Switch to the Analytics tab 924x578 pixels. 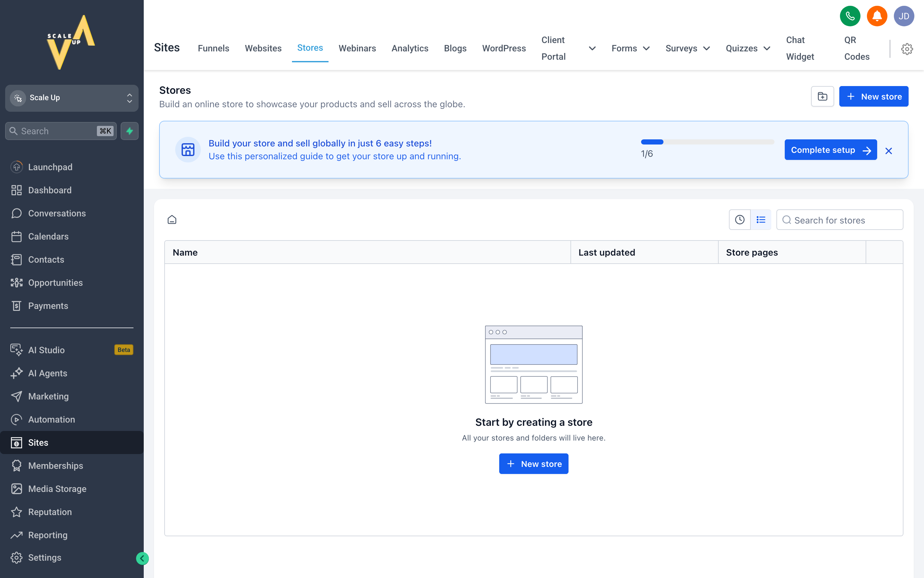coord(410,48)
